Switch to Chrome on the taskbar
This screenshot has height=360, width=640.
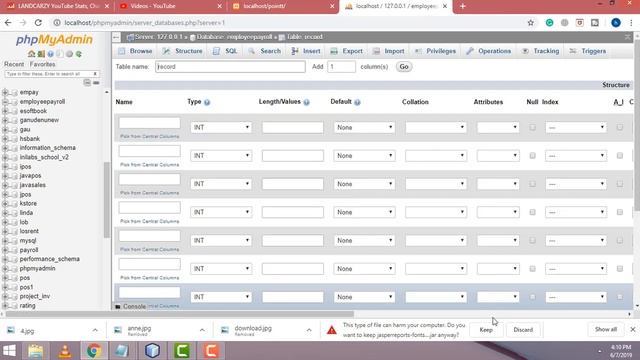coord(93,351)
